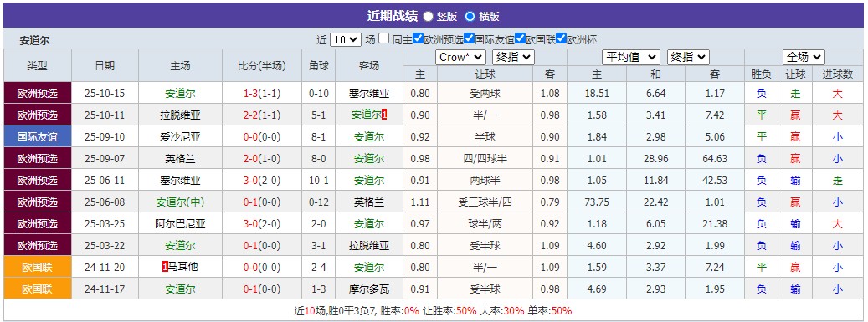Screen dimensions: 868x322
Task: Click the date 25-03-25
Action: [x=105, y=224]
